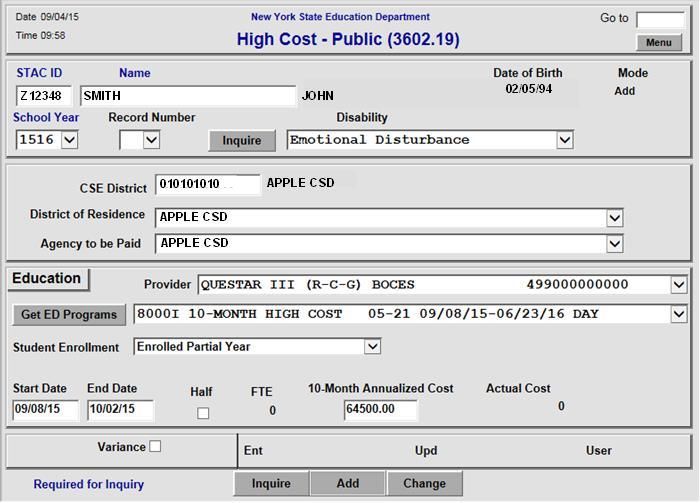Click the High Cost - Public (3602.19) title
Image resolution: width=700 pixels, height=503 pixels.
[x=348, y=39]
